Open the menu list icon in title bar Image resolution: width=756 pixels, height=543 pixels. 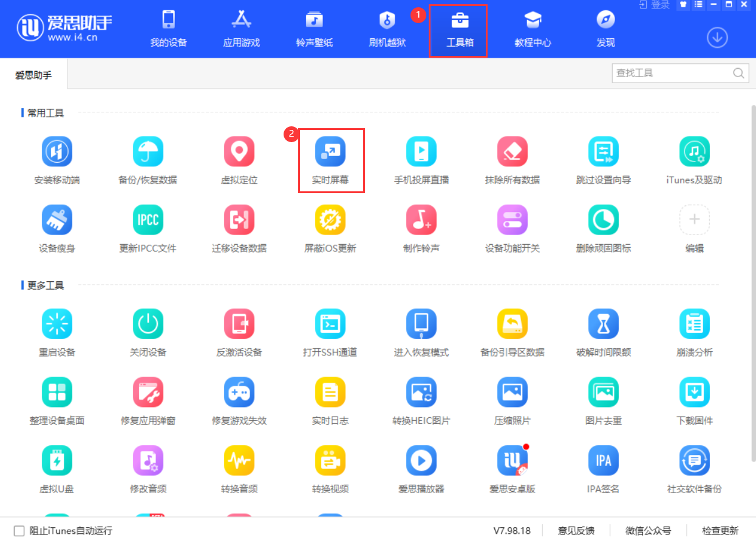click(698, 4)
